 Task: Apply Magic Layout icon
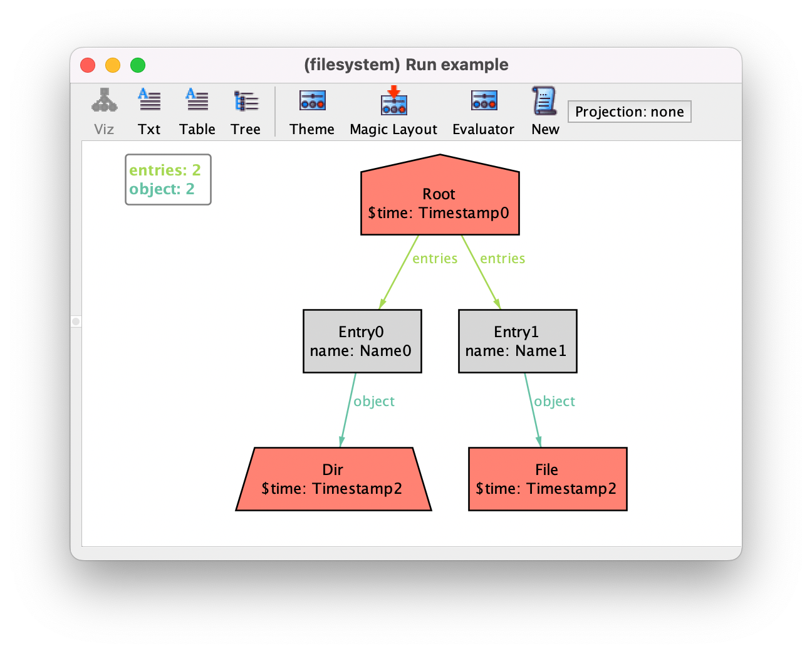click(x=393, y=100)
